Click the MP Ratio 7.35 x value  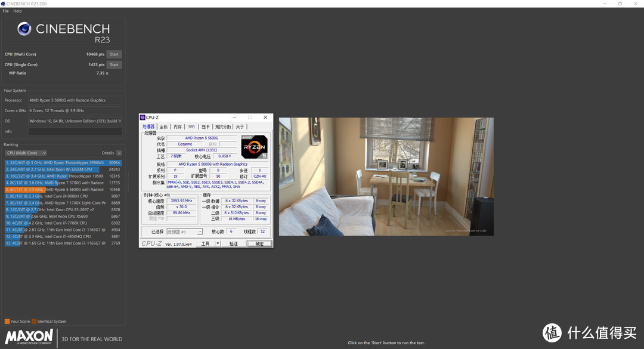tap(103, 73)
